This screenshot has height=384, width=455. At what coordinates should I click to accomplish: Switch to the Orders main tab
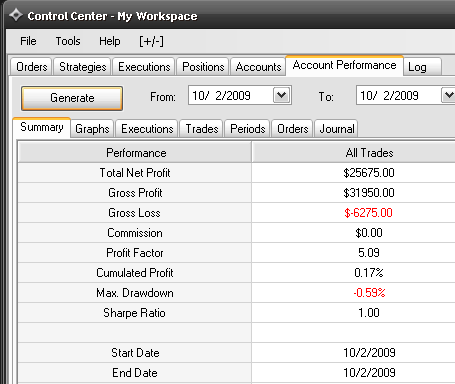click(31, 67)
